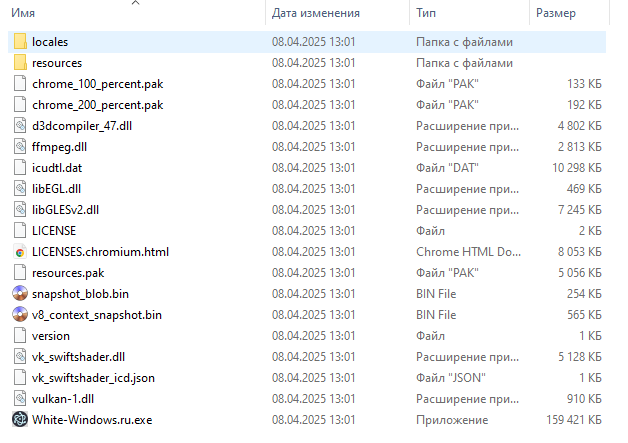Click the size value 5 128 КБ
The width and height of the screenshot is (628, 443).
pyautogui.click(x=580, y=357)
